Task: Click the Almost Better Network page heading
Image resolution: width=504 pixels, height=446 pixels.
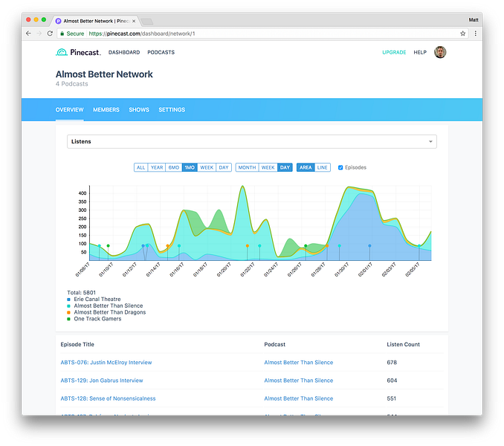Action: coord(104,74)
